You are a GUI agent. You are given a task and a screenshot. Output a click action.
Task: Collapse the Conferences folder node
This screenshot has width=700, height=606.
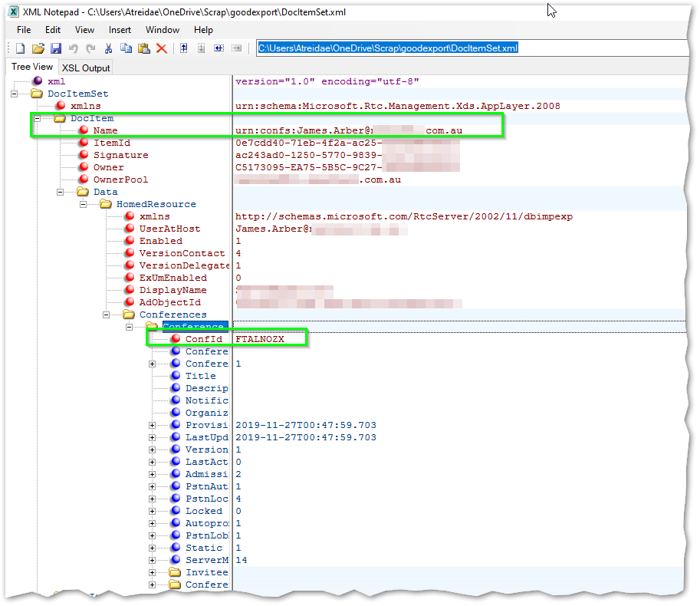[107, 315]
